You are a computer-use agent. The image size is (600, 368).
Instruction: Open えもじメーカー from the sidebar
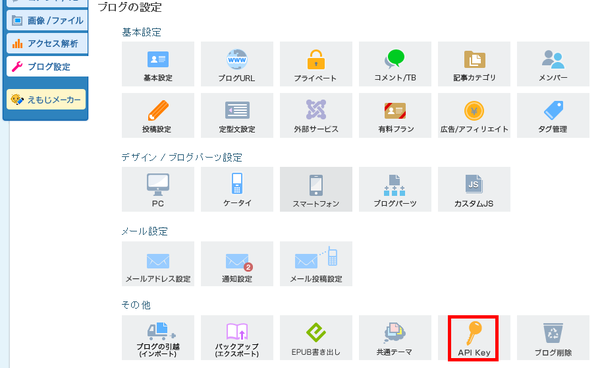pos(46,99)
